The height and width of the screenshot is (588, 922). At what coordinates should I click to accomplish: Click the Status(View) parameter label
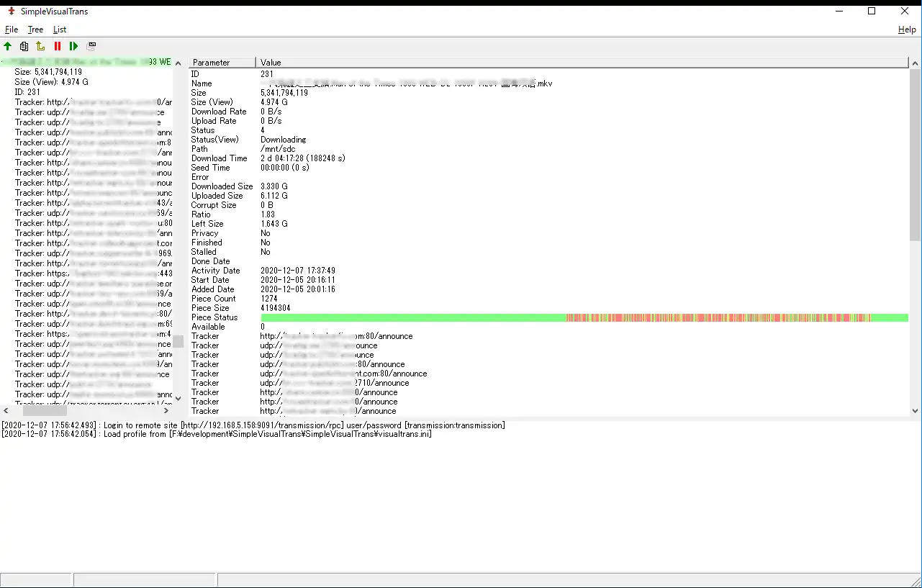[x=214, y=140]
